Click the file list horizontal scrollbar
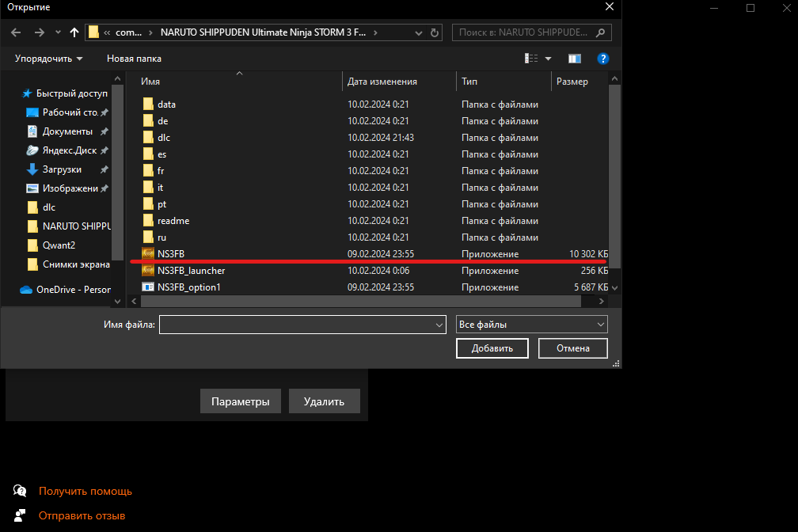798x532 pixels. click(x=361, y=302)
